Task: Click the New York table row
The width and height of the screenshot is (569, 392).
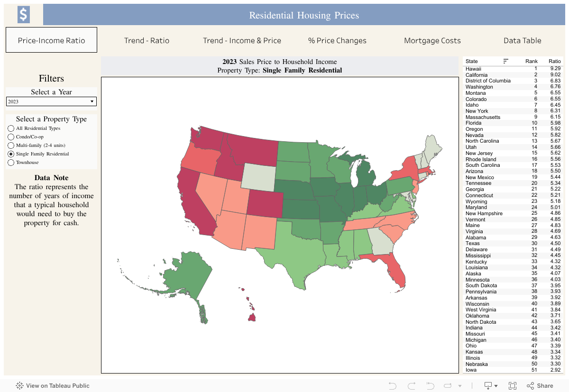Action: pos(514,111)
